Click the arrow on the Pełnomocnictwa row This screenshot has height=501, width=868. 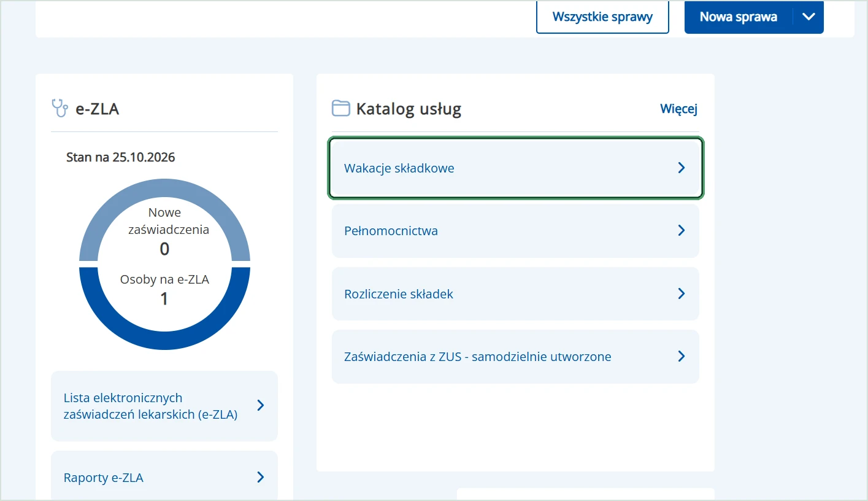click(681, 230)
